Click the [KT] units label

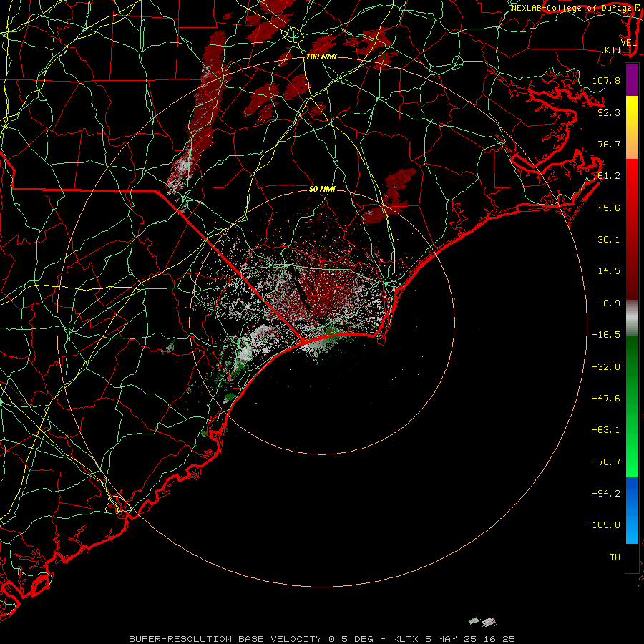pyautogui.click(x=611, y=49)
